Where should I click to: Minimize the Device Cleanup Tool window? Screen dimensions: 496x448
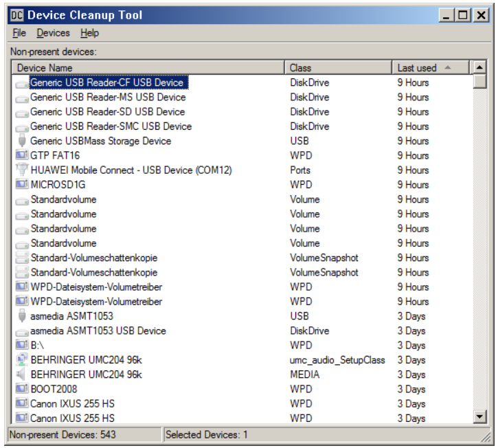446,15
